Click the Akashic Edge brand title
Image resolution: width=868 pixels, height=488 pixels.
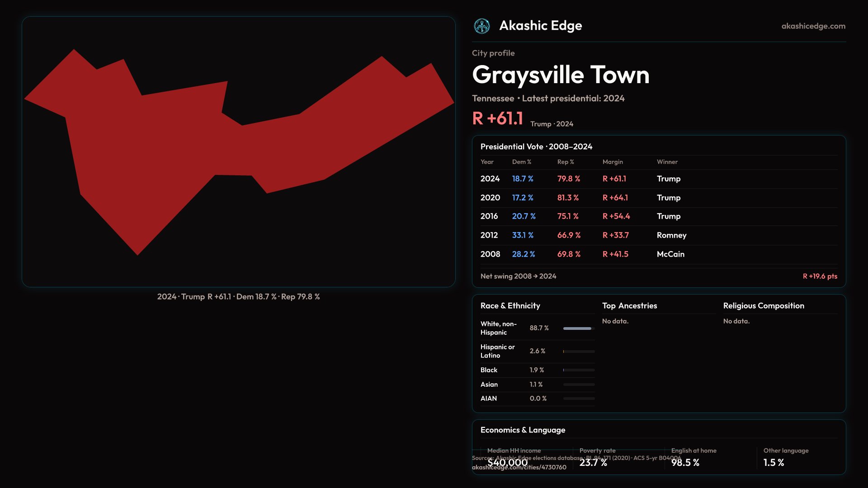540,26
